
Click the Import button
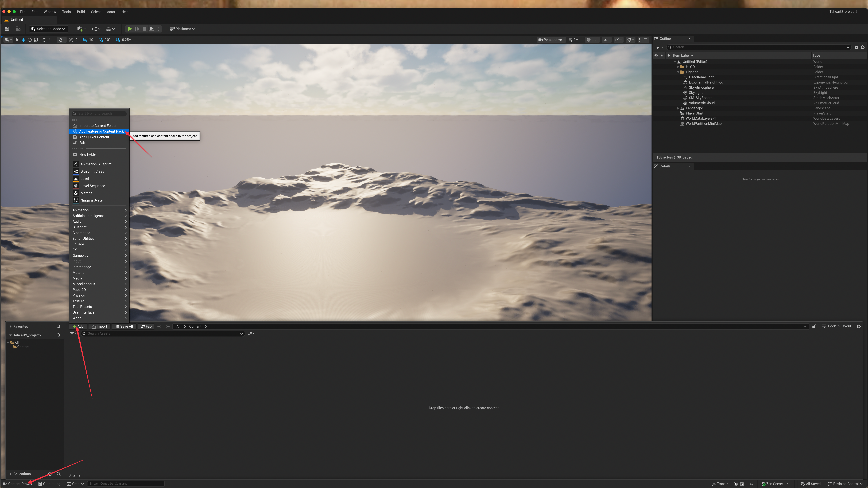[99, 326]
